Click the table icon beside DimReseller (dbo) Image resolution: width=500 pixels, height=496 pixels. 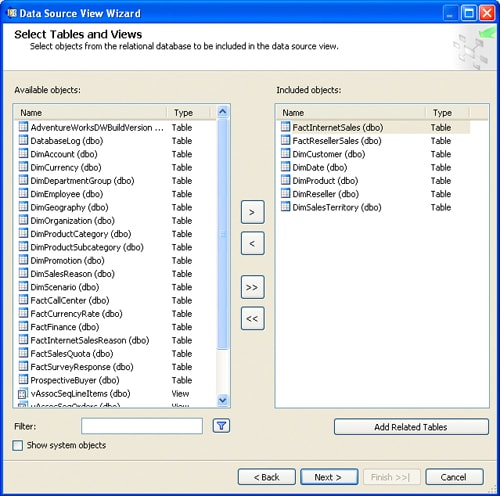pyautogui.click(x=285, y=194)
